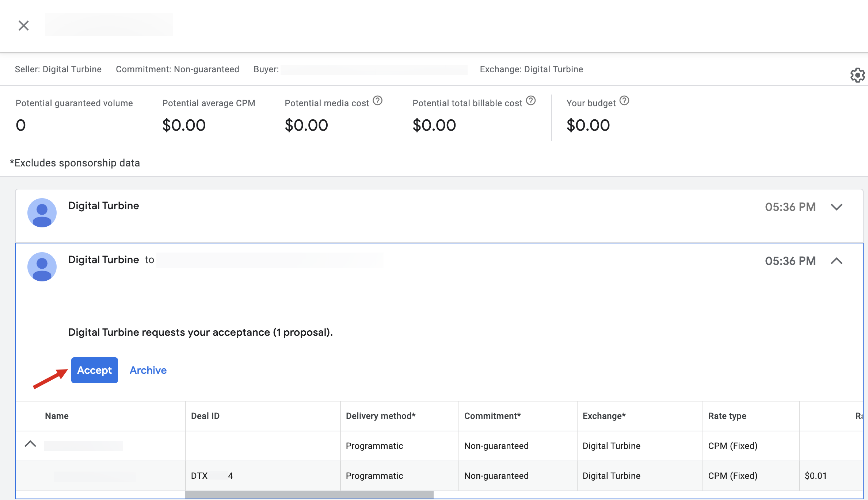Click help icon next to Potential media cost
Viewport: 868px width, 500px height.
pyautogui.click(x=377, y=100)
